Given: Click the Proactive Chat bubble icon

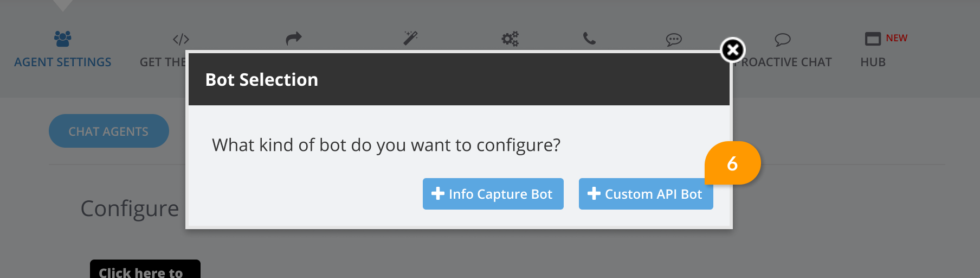Looking at the screenshot, I should coord(783,40).
